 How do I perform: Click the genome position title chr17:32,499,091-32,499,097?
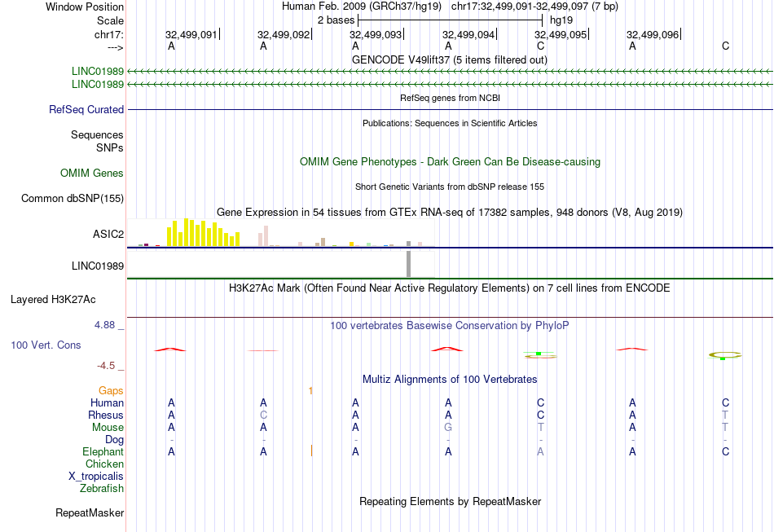point(534,7)
